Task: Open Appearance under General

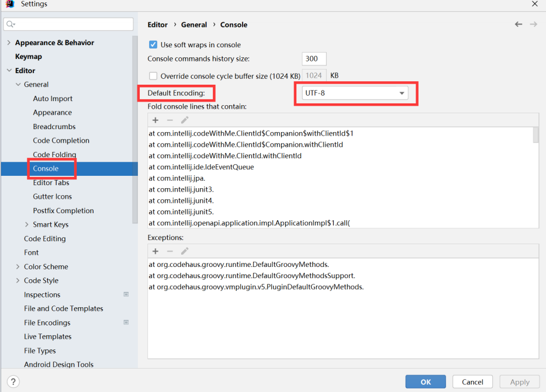Action: click(52, 112)
